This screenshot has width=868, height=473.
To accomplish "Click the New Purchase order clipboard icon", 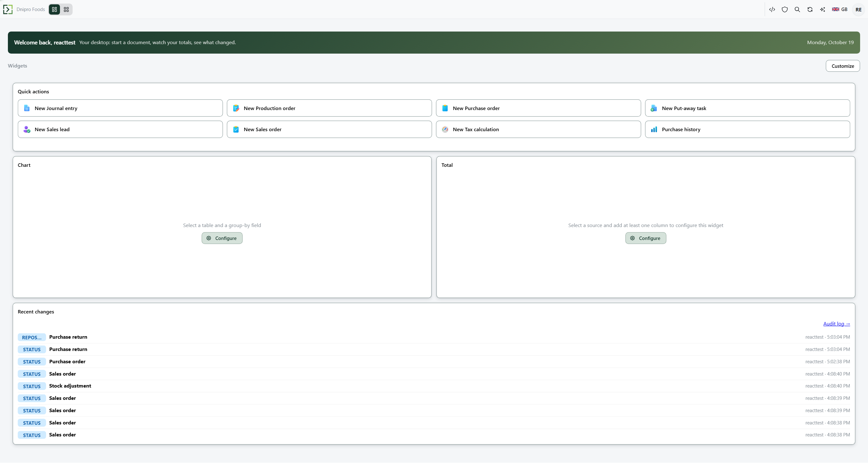I will 445,108.
